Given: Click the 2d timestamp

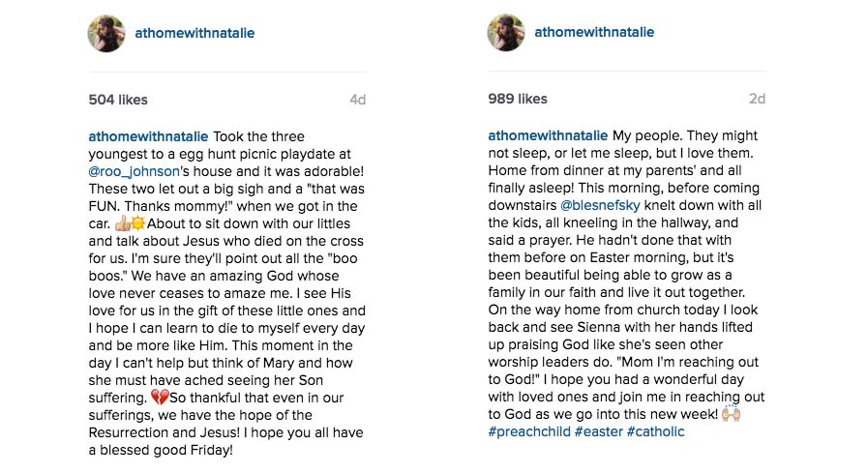Looking at the screenshot, I should [758, 99].
